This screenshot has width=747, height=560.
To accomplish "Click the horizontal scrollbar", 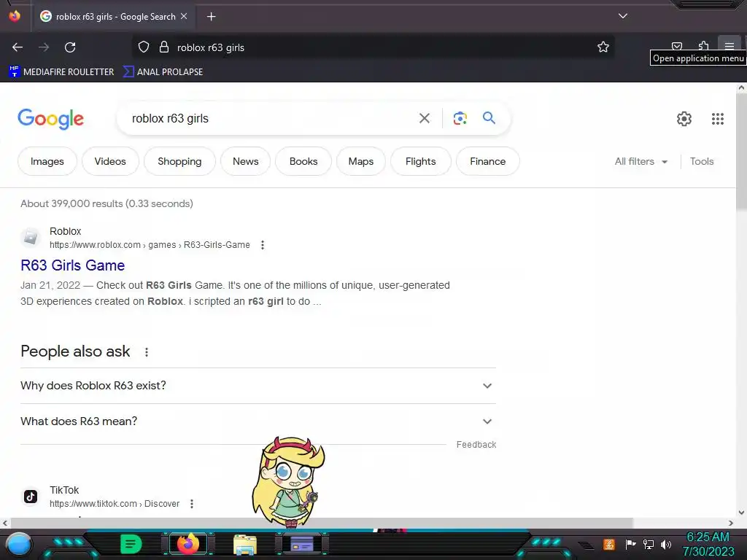I will [321, 523].
